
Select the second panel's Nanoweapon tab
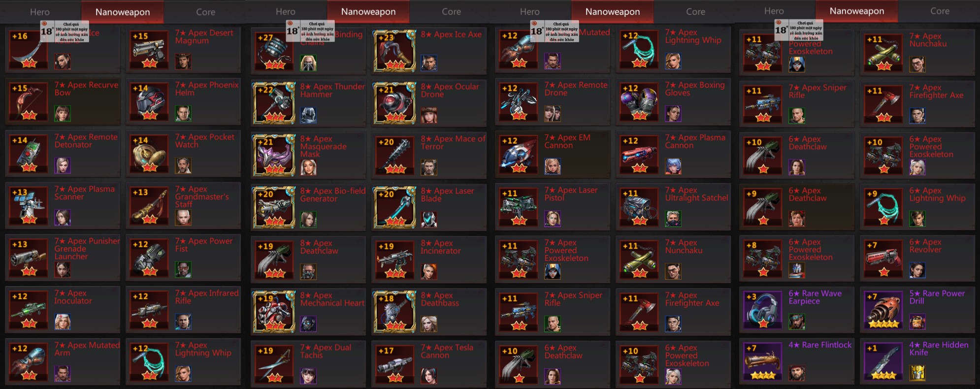click(x=368, y=11)
